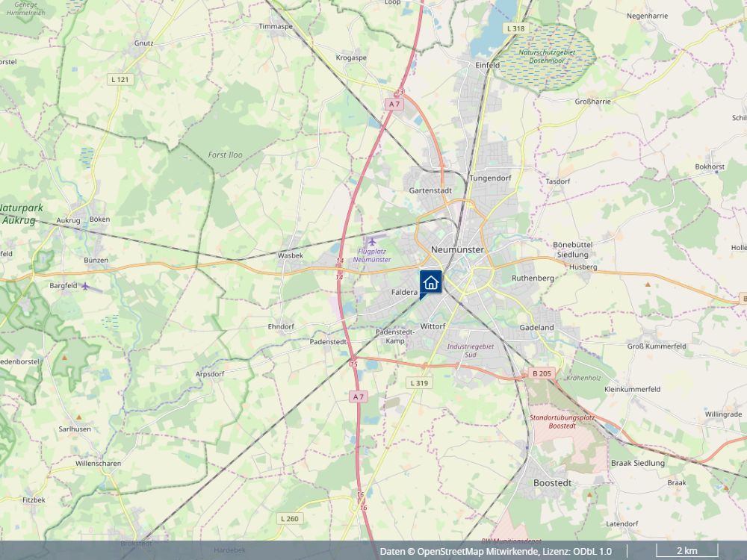Click the Neumünster city label
747x560 pixels.
click(x=457, y=249)
